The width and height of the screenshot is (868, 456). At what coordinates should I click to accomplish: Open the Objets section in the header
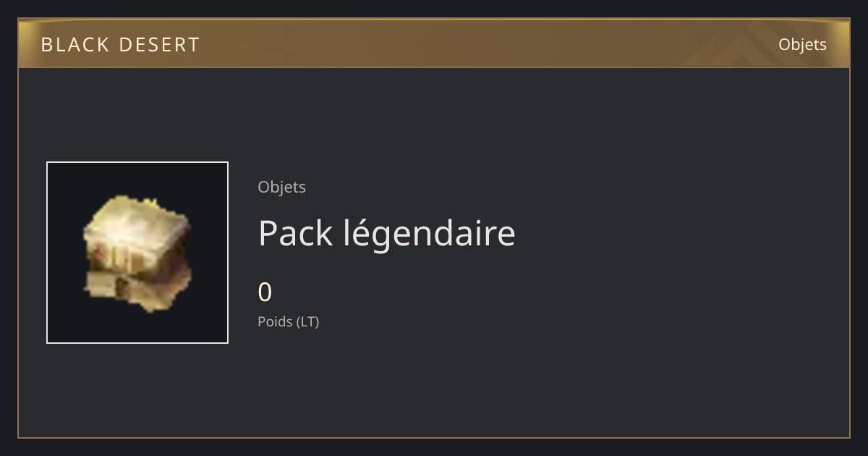click(802, 44)
